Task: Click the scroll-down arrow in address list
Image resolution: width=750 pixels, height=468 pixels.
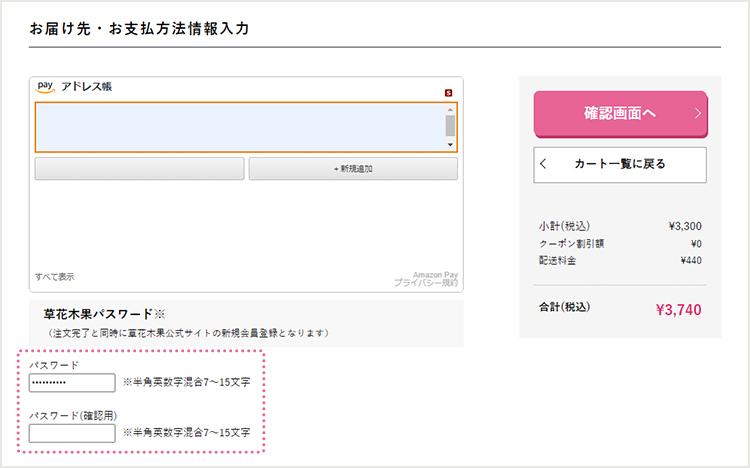Action: point(450,145)
